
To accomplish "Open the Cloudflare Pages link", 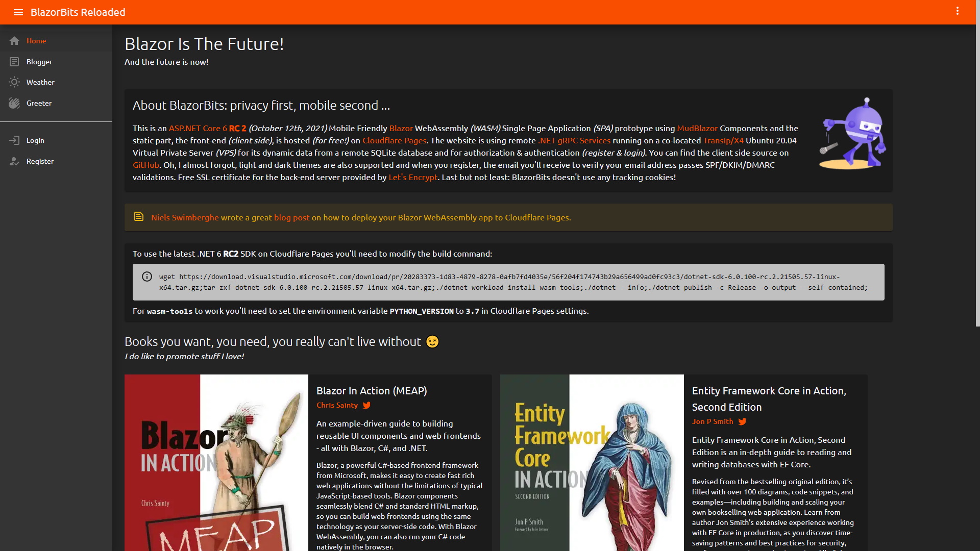I will tap(394, 140).
